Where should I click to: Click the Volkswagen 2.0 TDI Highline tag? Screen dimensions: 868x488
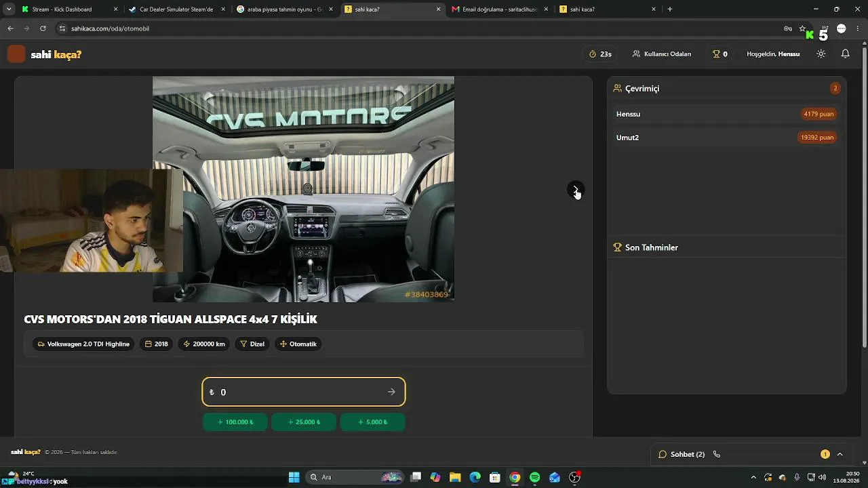click(x=83, y=344)
